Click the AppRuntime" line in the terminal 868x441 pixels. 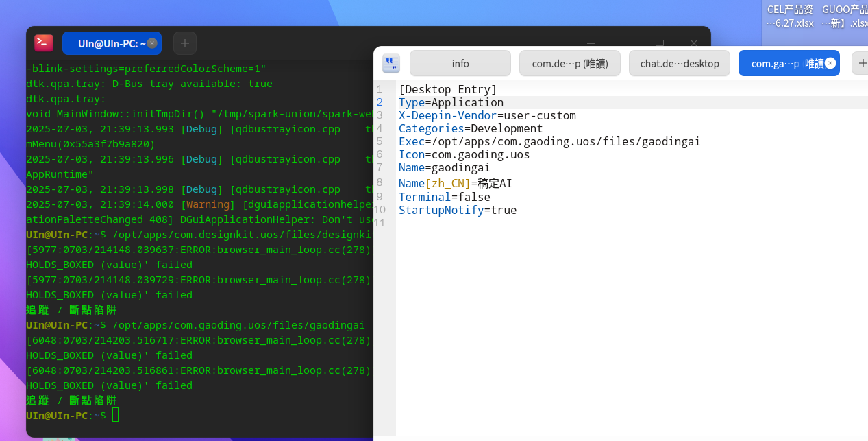click(x=60, y=174)
